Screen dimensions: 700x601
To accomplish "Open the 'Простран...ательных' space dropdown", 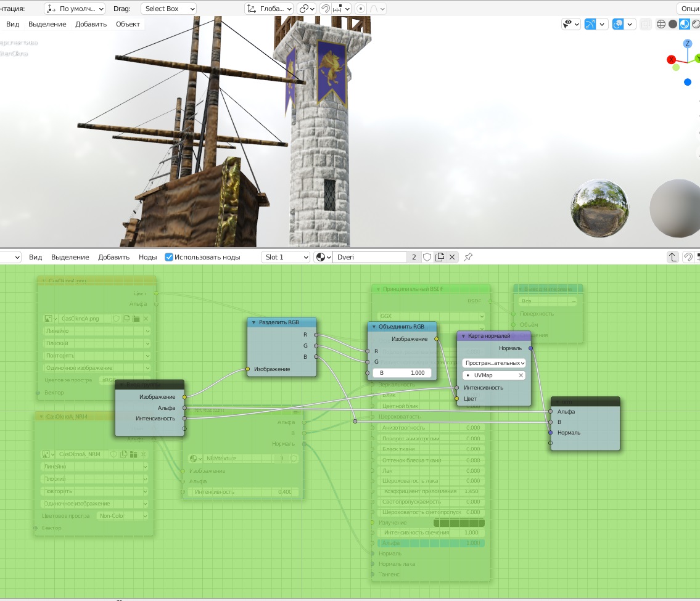I will click(x=494, y=363).
